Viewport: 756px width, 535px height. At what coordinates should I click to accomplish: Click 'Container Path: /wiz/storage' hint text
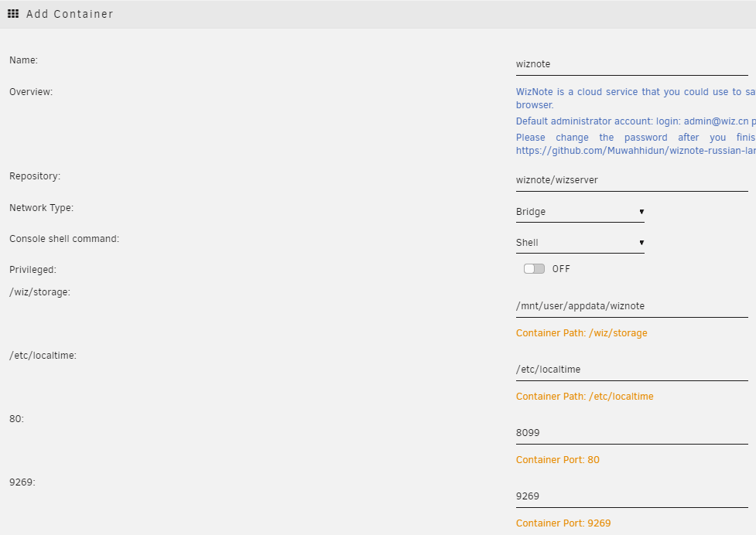tap(581, 333)
